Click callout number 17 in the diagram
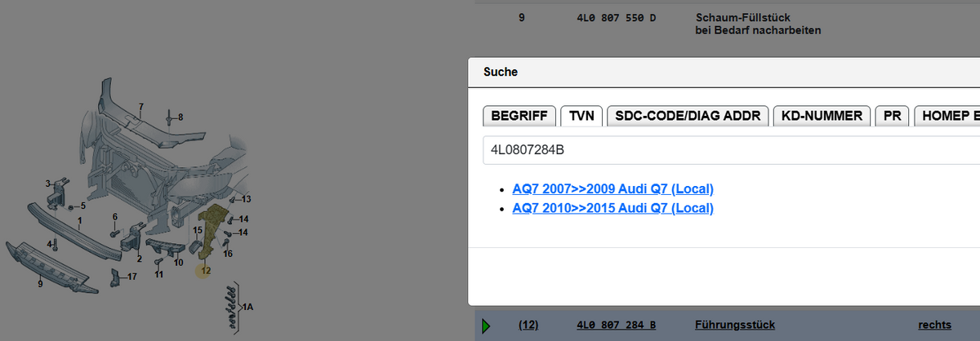The height and width of the screenshot is (341, 980). 131,277
